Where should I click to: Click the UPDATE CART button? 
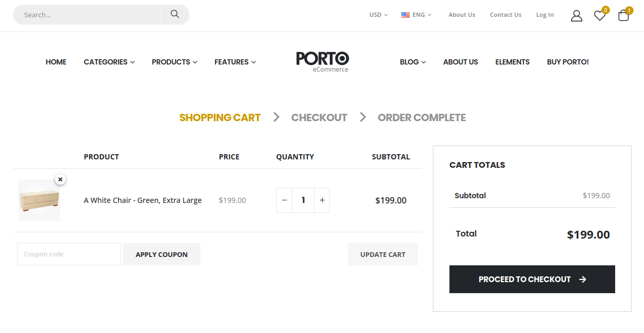[x=382, y=254]
